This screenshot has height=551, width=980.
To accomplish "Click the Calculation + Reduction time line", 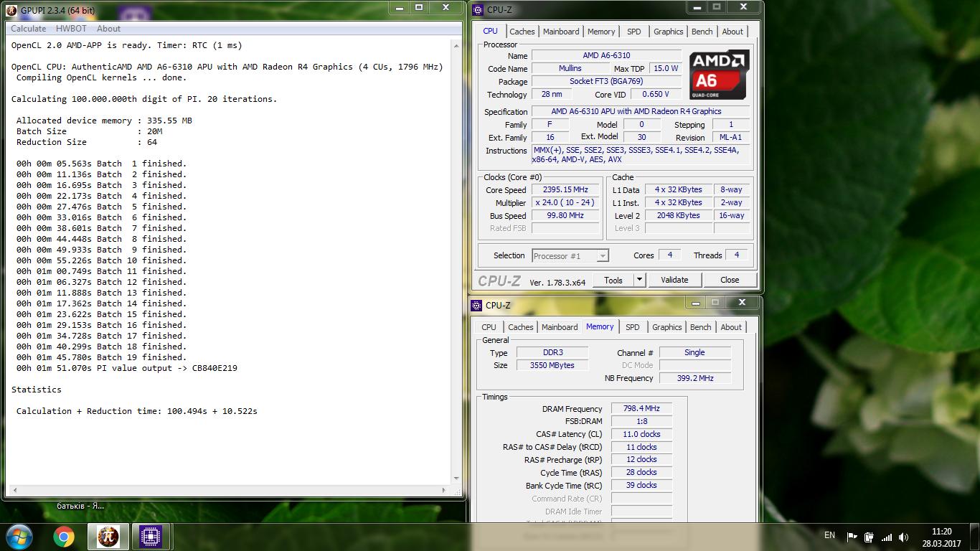I will 136,411.
